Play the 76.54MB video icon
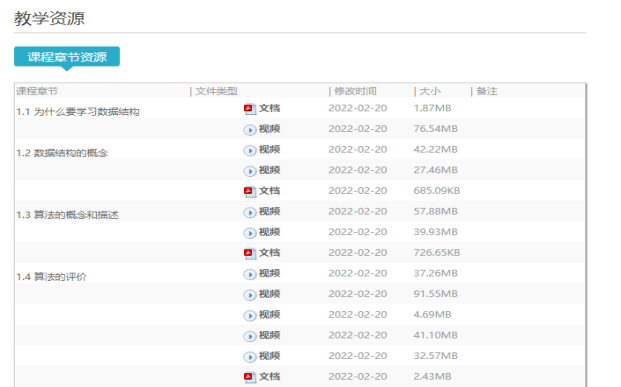Image resolution: width=621 pixels, height=387 pixels. tap(250, 130)
